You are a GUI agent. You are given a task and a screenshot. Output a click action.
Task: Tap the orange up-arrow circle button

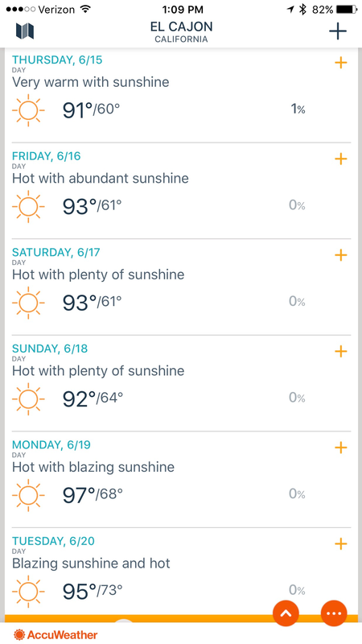[x=286, y=613]
